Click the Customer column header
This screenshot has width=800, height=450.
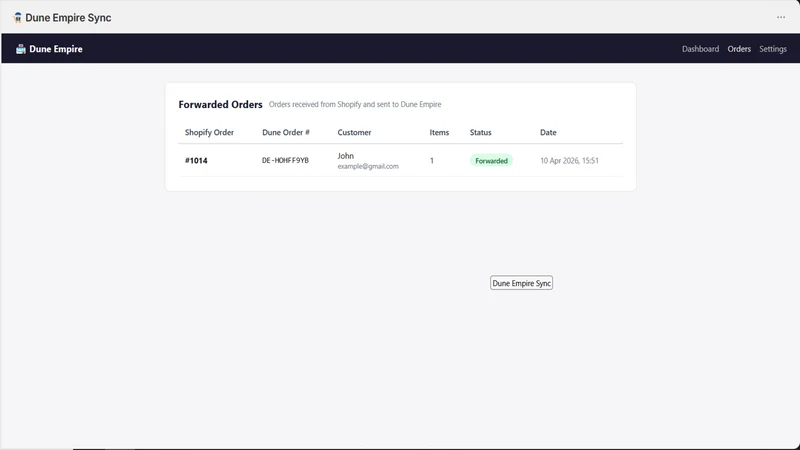point(354,132)
